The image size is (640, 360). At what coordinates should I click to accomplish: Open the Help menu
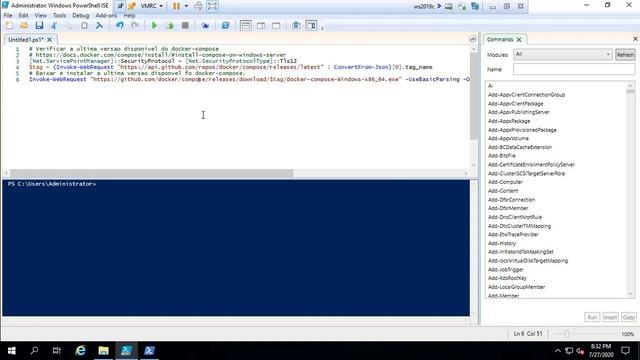click(x=129, y=16)
